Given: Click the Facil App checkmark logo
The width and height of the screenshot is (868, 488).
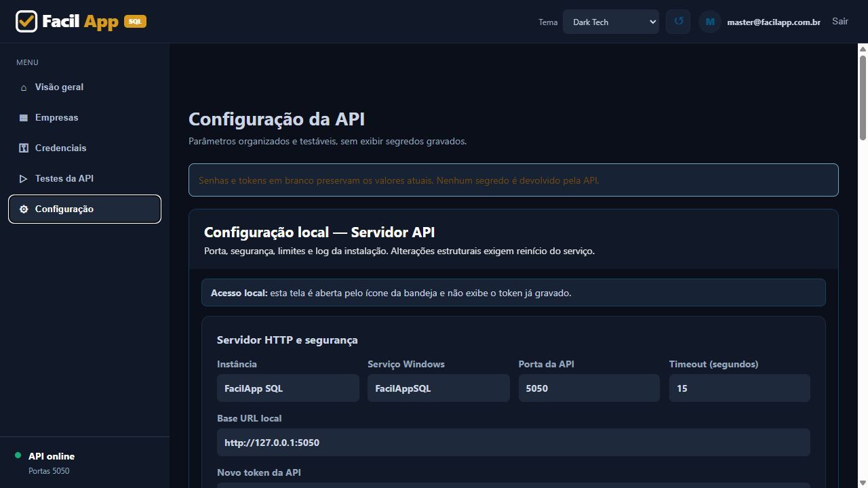Looking at the screenshot, I should [26, 22].
